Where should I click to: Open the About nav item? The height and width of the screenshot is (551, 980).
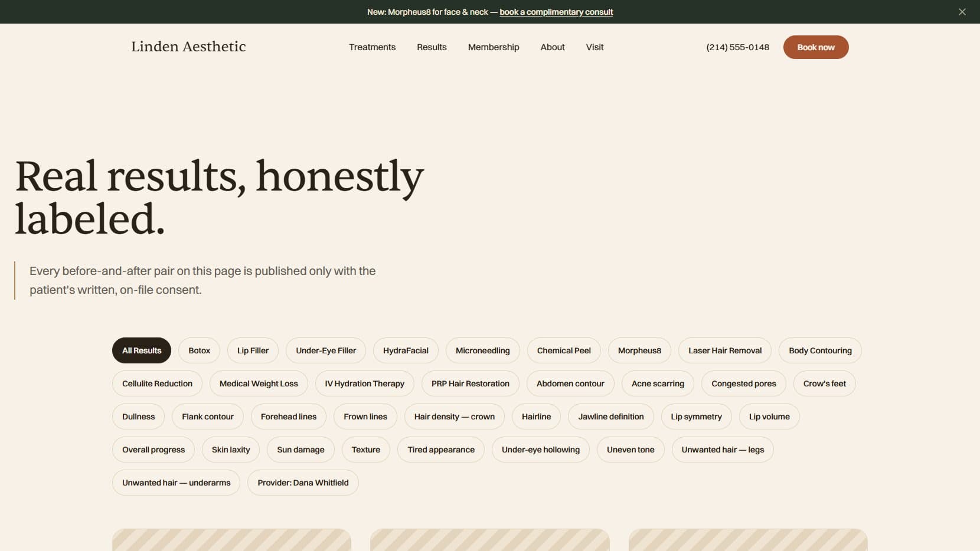553,47
